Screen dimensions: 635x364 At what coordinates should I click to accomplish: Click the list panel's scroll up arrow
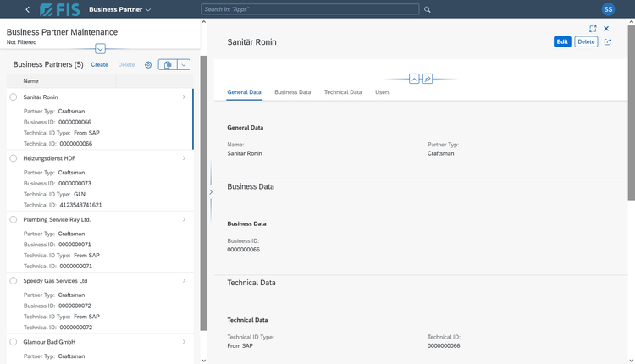204,22
